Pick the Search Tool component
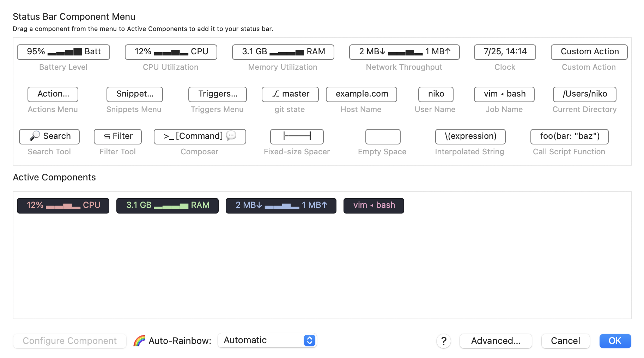The height and width of the screenshot is (358, 644). click(49, 136)
